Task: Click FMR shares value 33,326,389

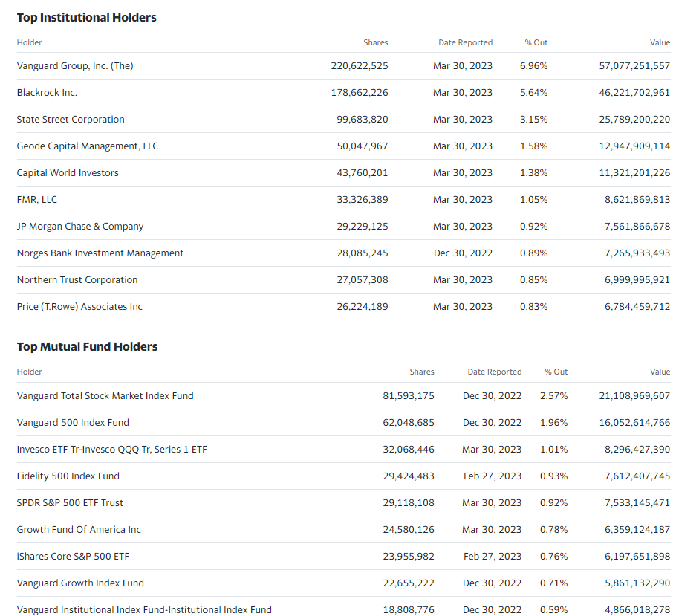Action: click(363, 200)
